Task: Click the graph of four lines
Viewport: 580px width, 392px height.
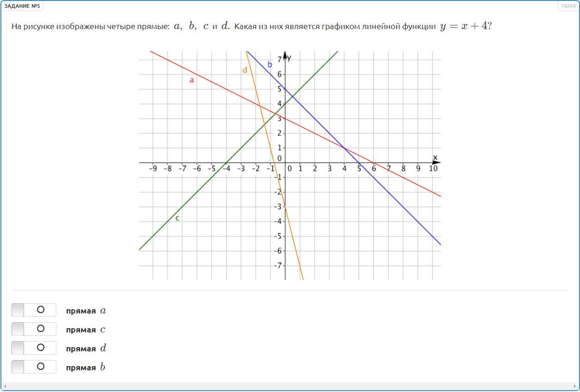Action: pyautogui.click(x=290, y=165)
